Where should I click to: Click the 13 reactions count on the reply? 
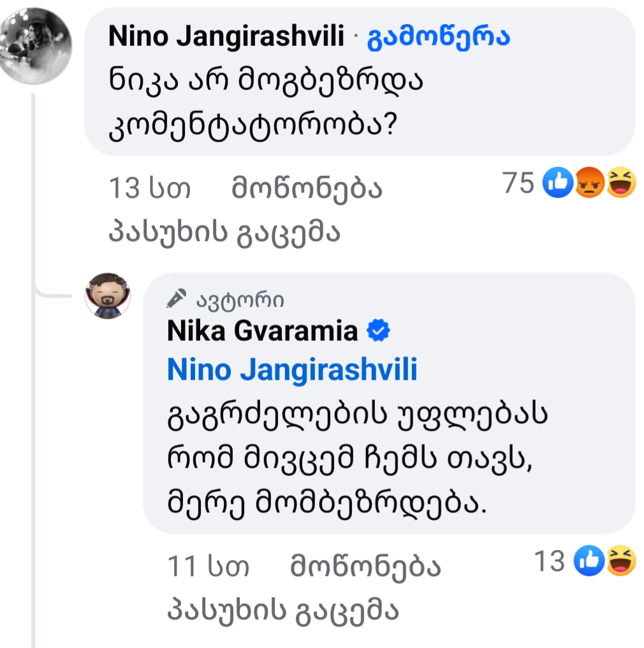[x=549, y=562]
